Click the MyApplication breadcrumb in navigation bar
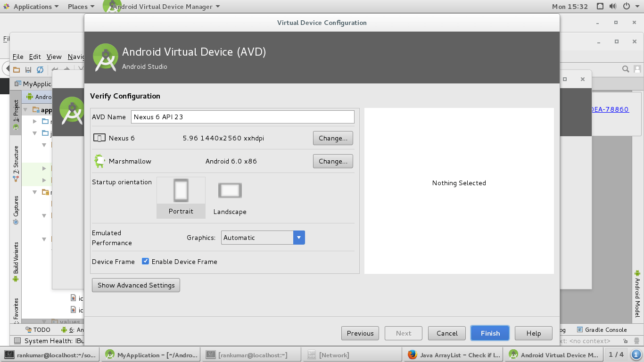This screenshot has height=362, width=644. (x=33, y=84)
